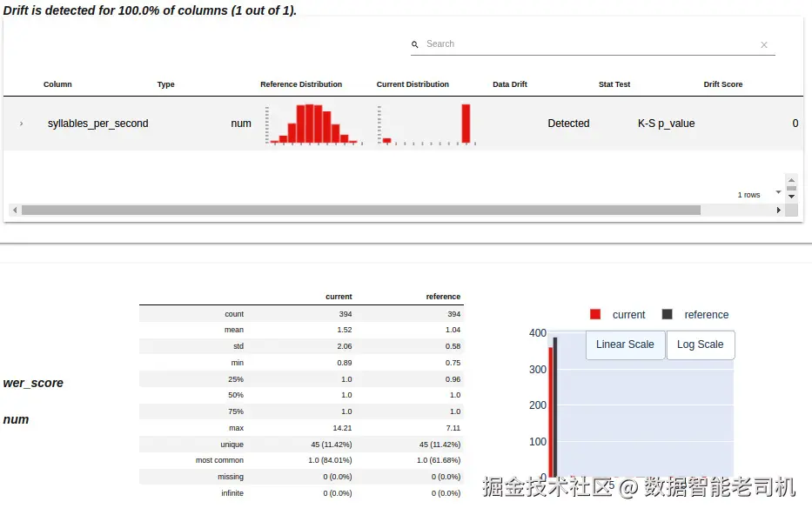
Task: Click the current std value 2.06
Action: 345,346
